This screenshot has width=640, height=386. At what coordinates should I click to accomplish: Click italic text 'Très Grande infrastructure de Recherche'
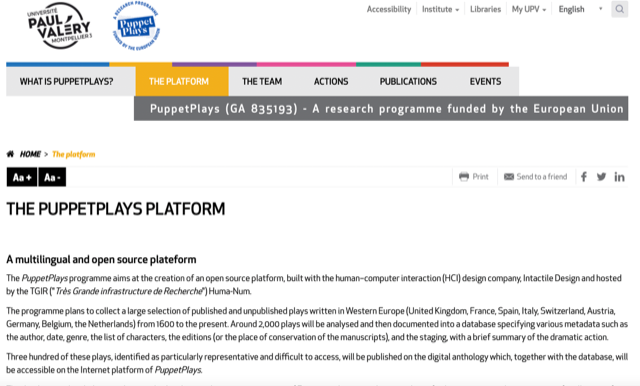click(x=129, y=291)
